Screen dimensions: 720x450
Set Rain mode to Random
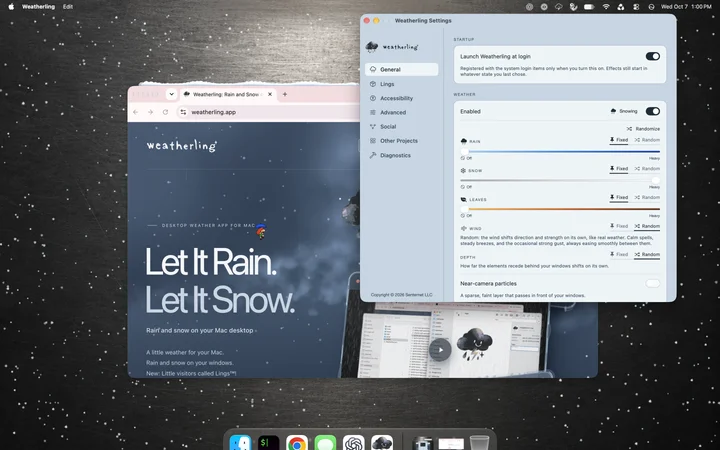647,140
